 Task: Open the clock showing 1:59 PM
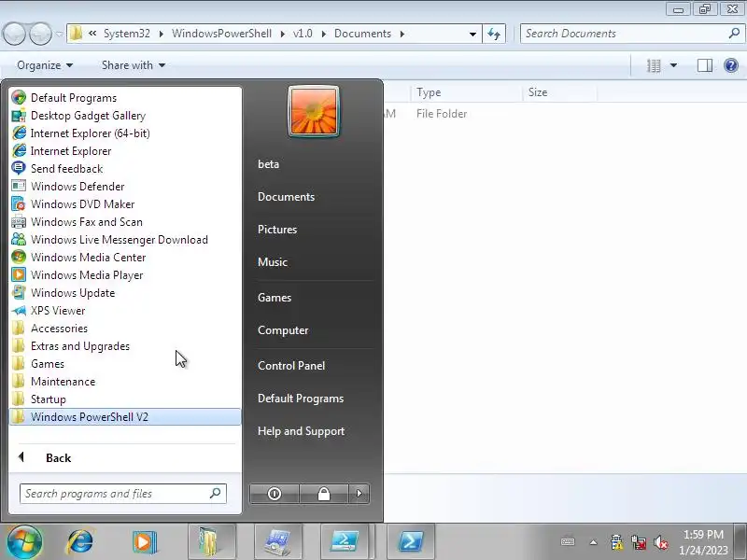(703, 535)
